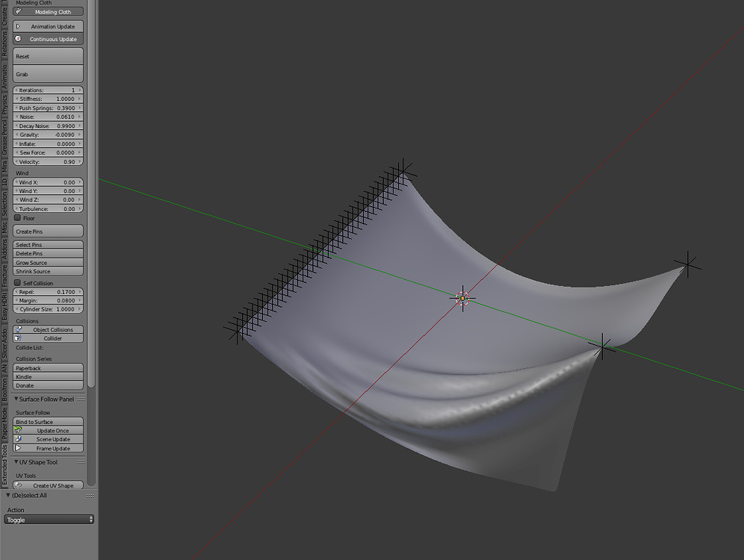Image resolution: width=744 pixels, height=560 pixels.
Task: Open the Paperback link button
Action: click(x=48, y=368)
